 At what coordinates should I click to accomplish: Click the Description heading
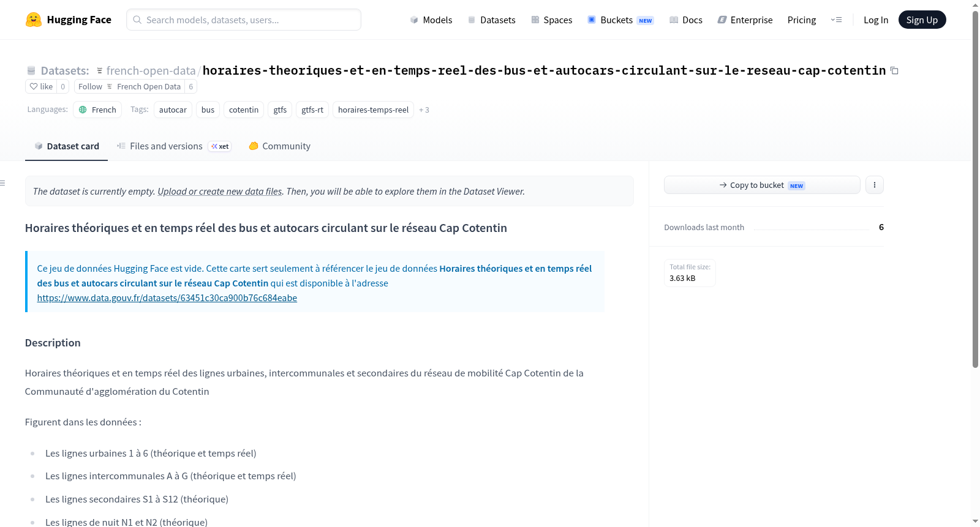click(x=53, y=343)
